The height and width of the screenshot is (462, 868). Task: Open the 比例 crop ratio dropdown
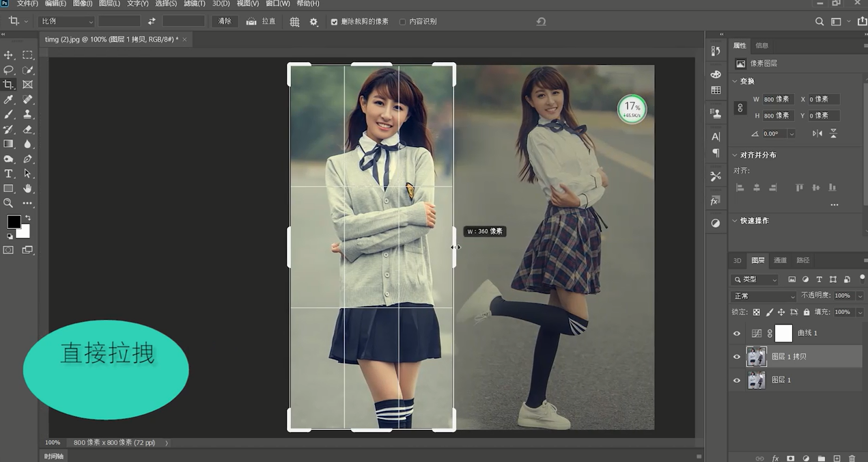66,22
